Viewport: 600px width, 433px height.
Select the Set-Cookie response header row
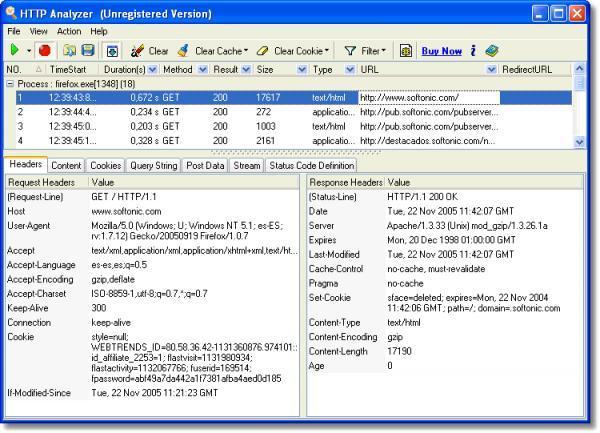pos(445,303)
